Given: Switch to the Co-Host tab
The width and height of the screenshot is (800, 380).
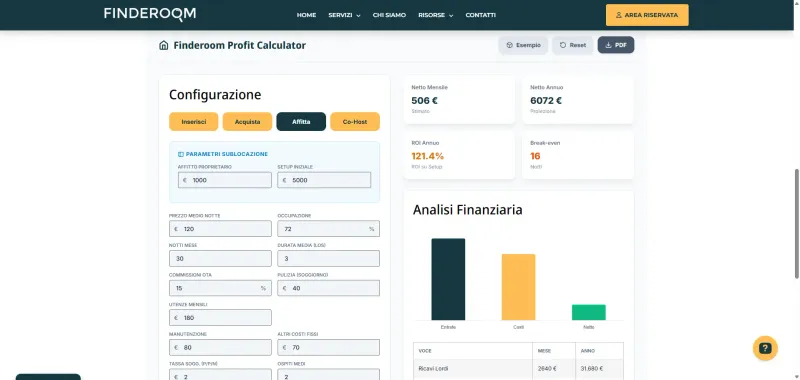Looking at the screenshot, I should point(355,122).
